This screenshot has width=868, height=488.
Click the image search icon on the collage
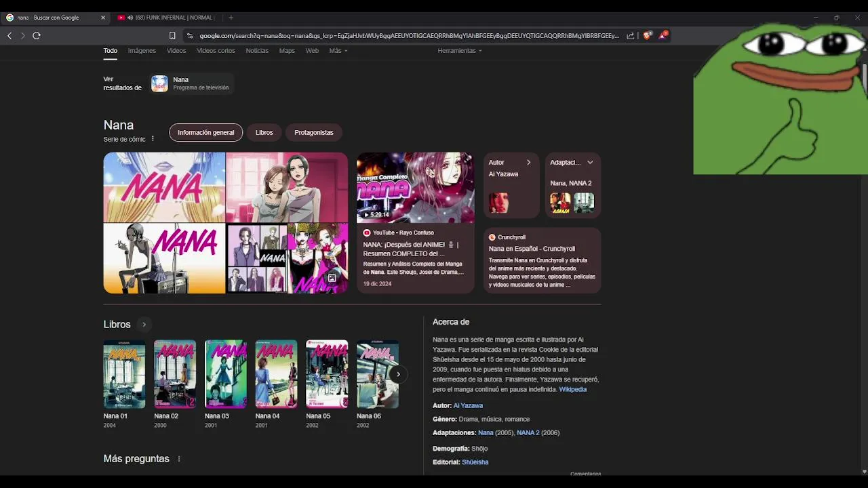pyautogui.click(x=332, y=278)
